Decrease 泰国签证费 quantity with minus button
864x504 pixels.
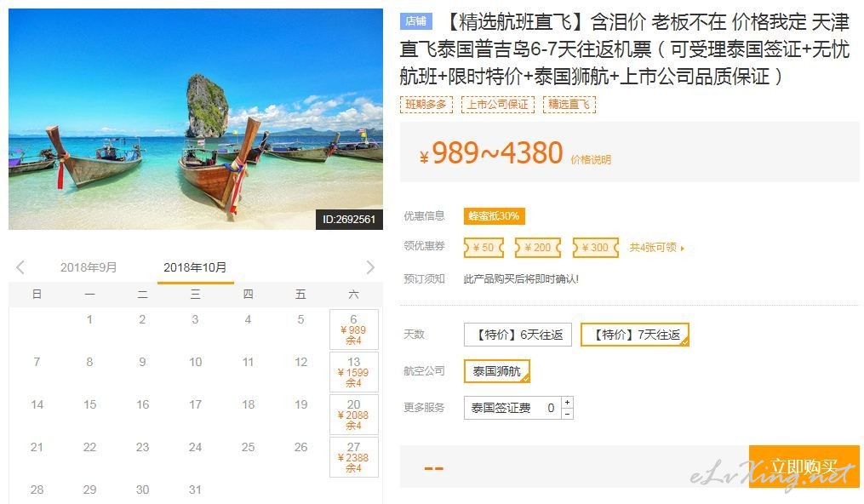567,414
